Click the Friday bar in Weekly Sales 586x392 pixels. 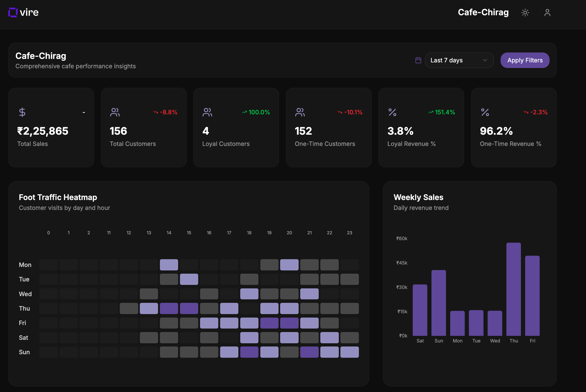(532, 296)
